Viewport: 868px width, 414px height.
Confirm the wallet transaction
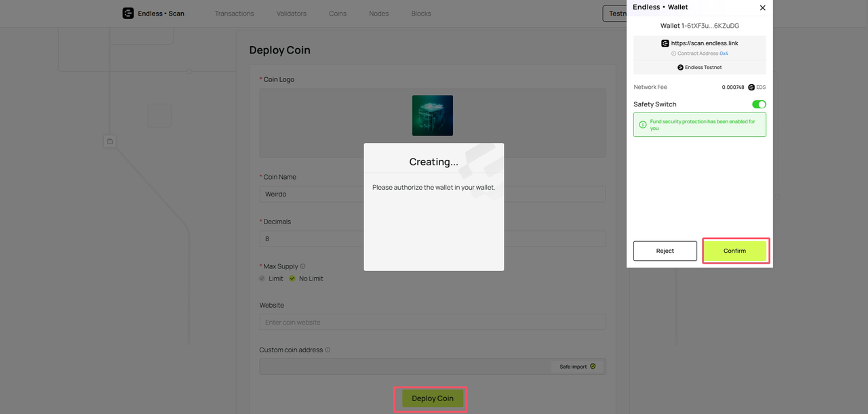pos(734,251)
